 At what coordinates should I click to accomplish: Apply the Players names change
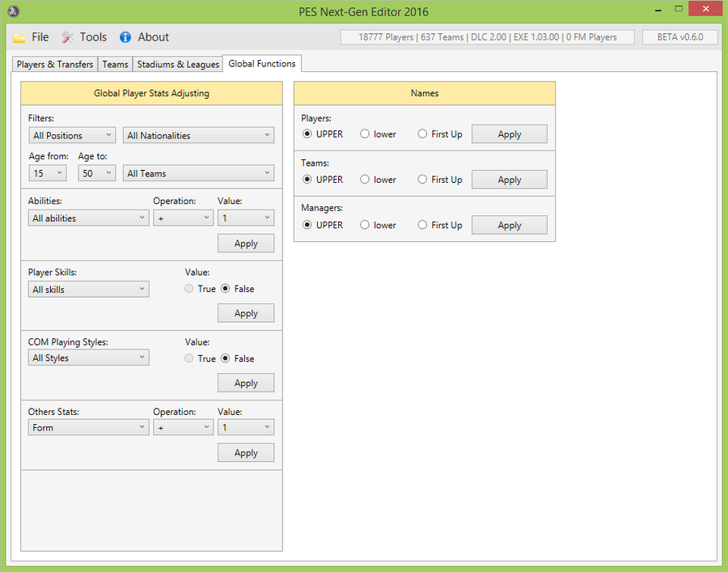pyautogui.click(x=510, y=134)
